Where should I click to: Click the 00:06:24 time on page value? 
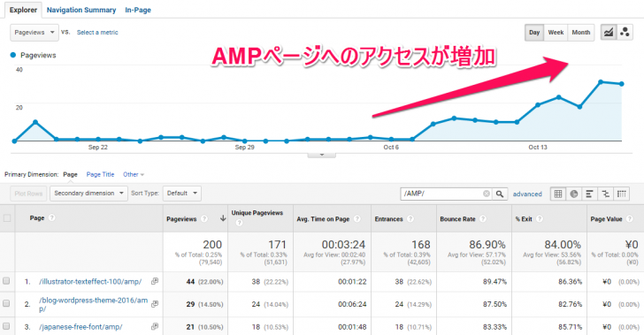point(352,304)
